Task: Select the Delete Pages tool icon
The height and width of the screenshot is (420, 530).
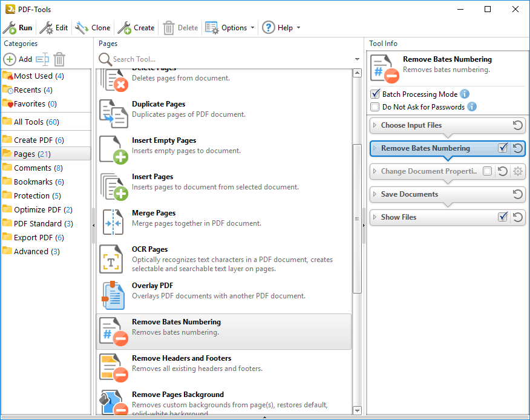Action: pyautogui.click(x=114, y=80)
